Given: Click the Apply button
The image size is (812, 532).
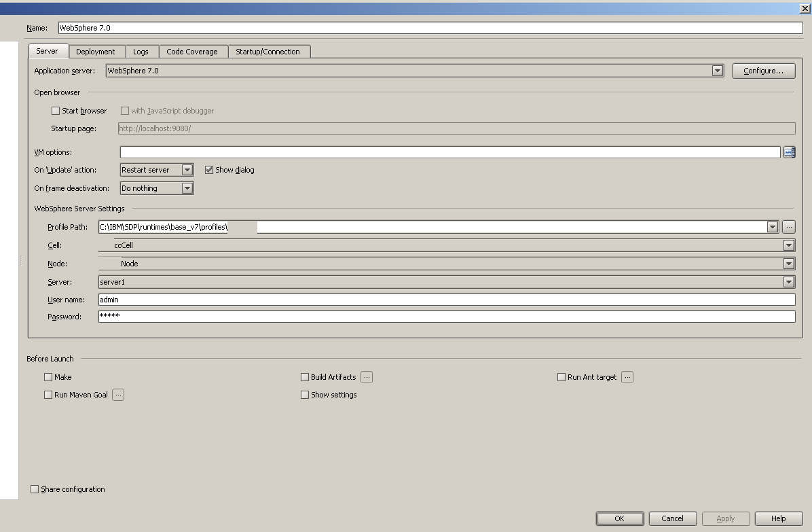Looking at the screenshot, I should coord(726,518).
